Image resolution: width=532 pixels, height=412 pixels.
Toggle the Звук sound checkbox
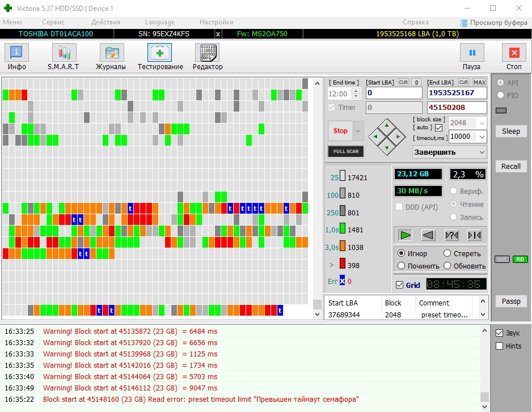(x=499, y=333)
